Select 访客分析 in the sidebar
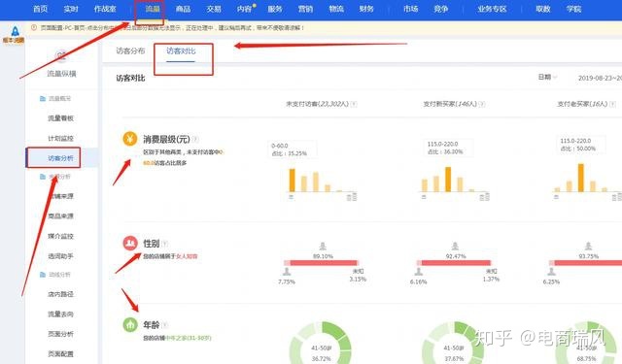The image size is (622, 364). (x=60, y=158)
